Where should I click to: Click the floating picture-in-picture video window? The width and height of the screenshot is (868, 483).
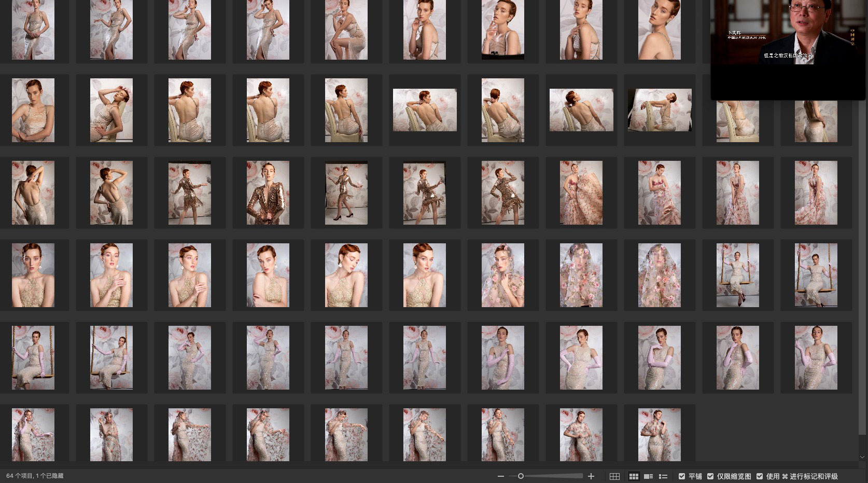(788, 49)
